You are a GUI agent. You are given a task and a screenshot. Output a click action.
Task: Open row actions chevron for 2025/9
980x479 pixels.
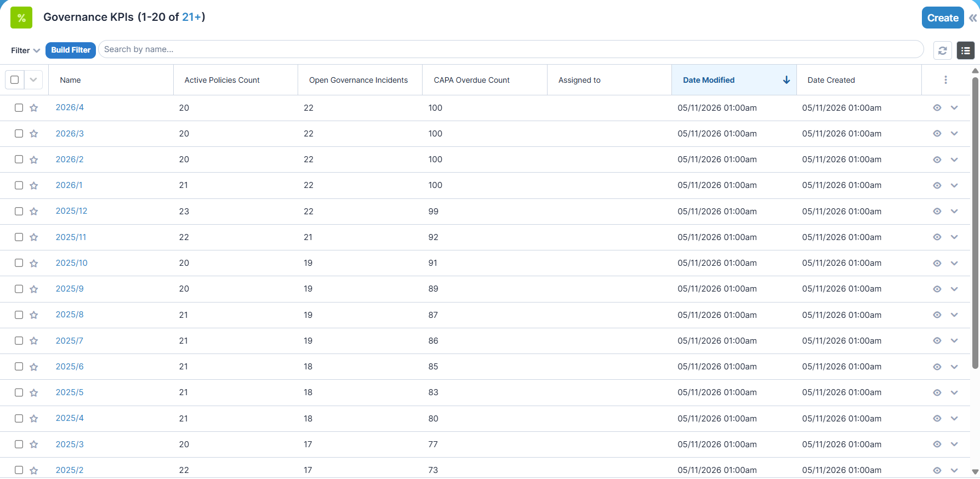954,289
